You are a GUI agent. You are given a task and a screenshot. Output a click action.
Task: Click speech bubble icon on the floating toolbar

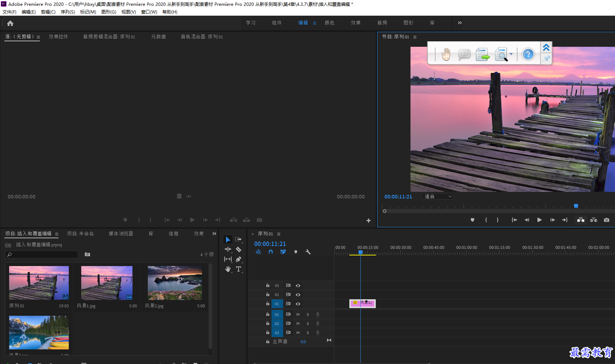(464, 55)
